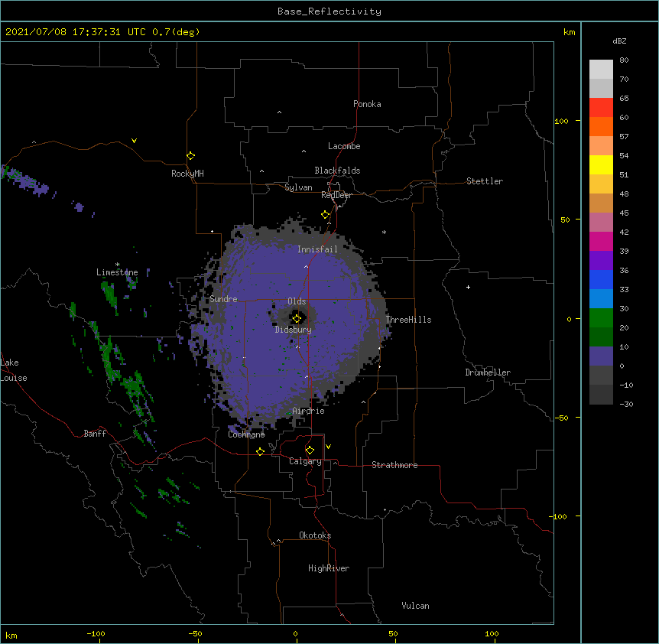Image resolution: width=659 pixels, height=644 pixels.
Task: Pick the magenta 39-42 dBZ legend swatch
Action: click(x=601, y=241)
